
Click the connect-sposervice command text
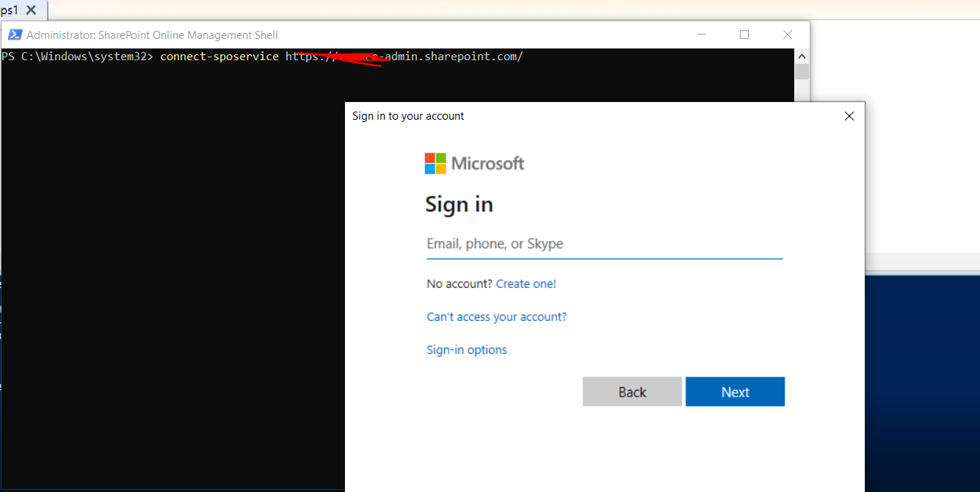pyautogui.click(x=219, y=56)
